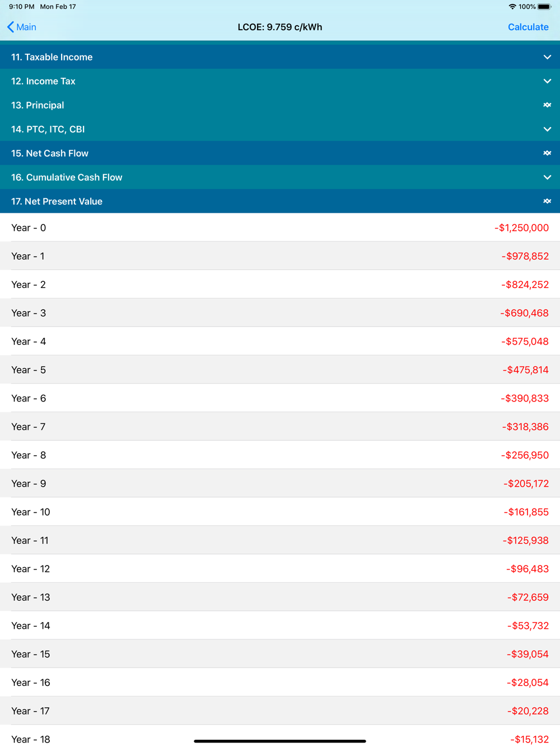Tap the back arrow icon beside Main
The height and width of the screenshot is (747, 560).
[11, 27]
